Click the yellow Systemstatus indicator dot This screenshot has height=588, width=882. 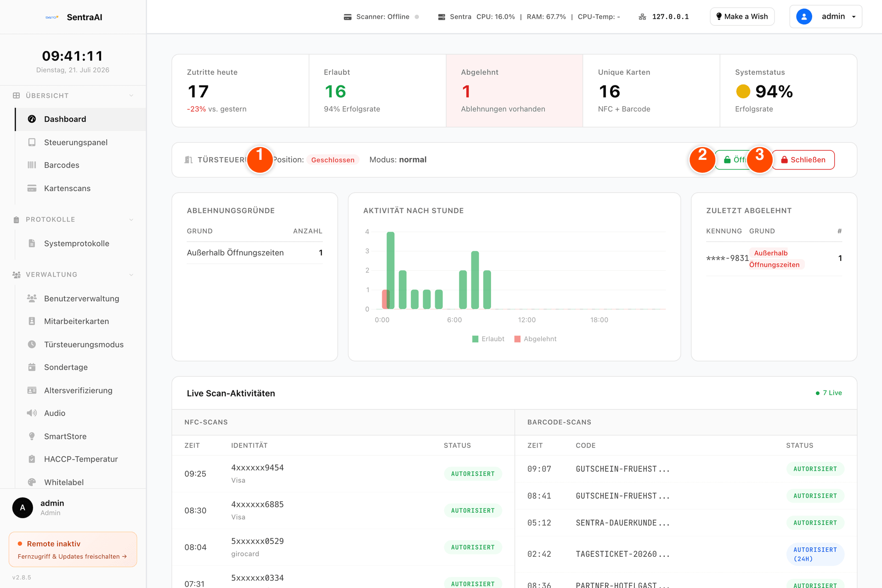(743, 91)
